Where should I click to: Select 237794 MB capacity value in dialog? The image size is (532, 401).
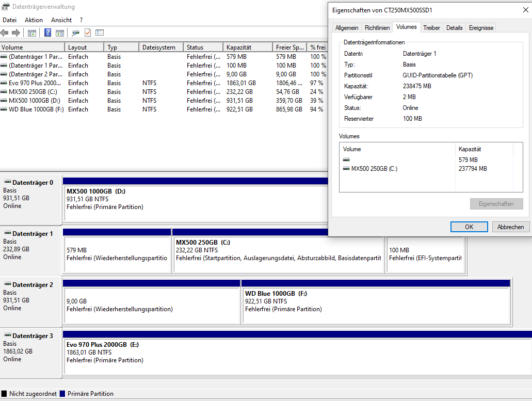point(473,169)
